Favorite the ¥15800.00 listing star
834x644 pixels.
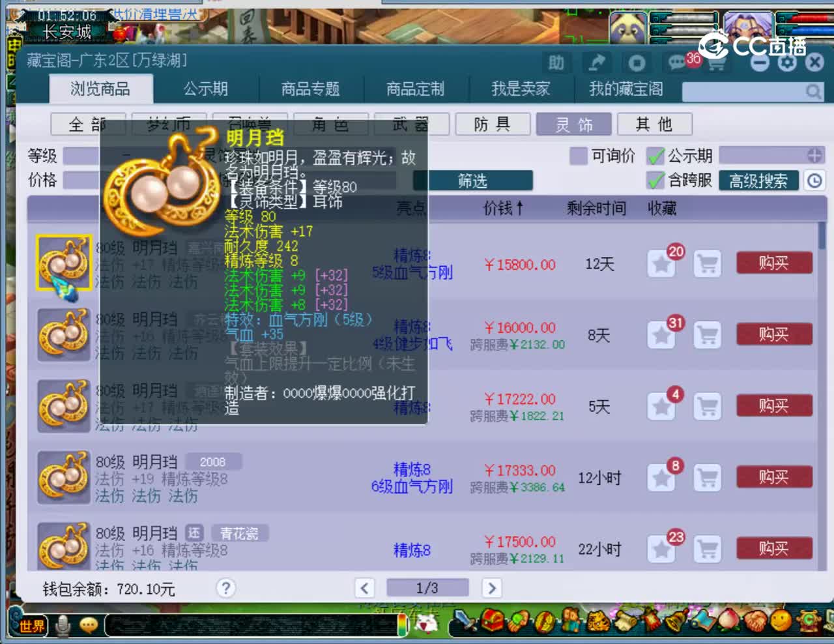[661, 264]
